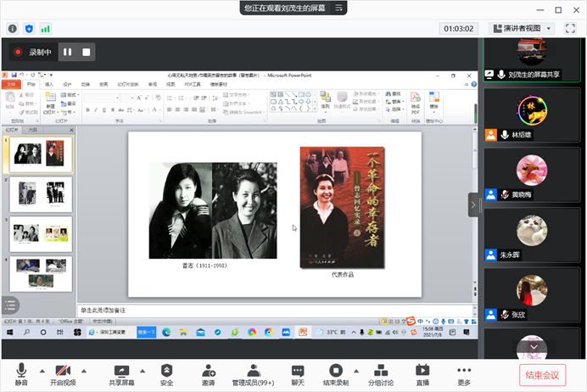
Task: Open the 演讲者视图 view dropdown
Action: point(521,28)
